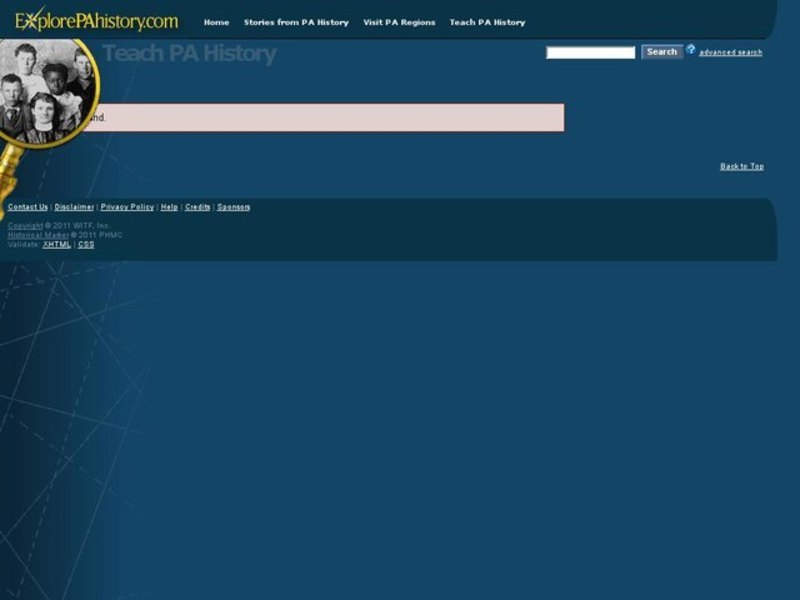800x600 pixels.
Task: Validate the page via XHTML link
Action: [x=56, y=244]
